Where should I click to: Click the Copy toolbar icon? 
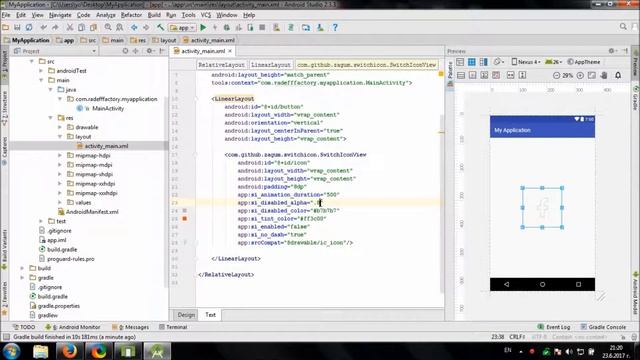pyautogui.click(x=82, y=28)
